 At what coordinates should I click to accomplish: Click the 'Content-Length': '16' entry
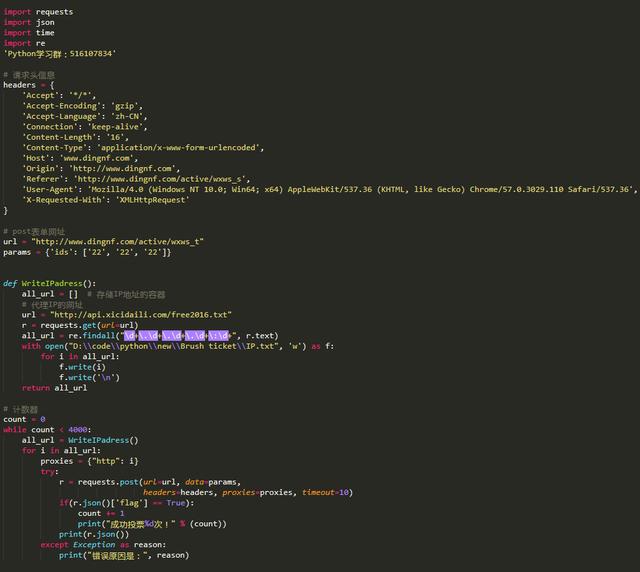[x=76, y=137]
